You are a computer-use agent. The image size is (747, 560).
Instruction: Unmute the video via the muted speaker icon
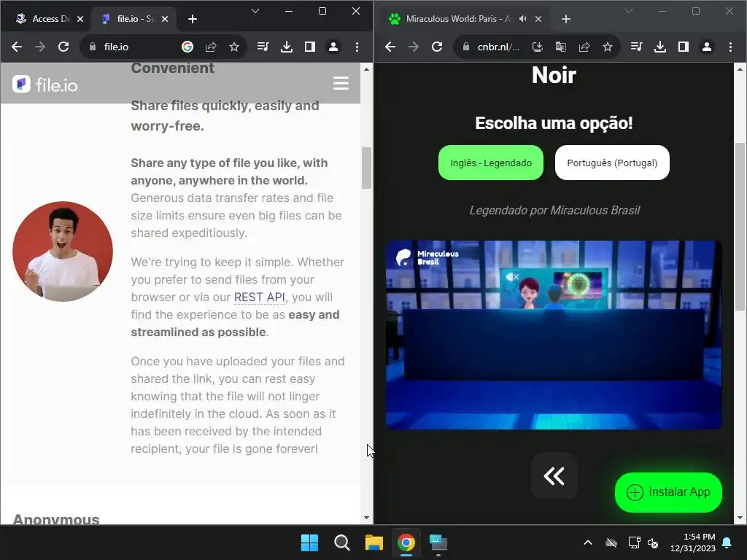[x=512, y=276]
